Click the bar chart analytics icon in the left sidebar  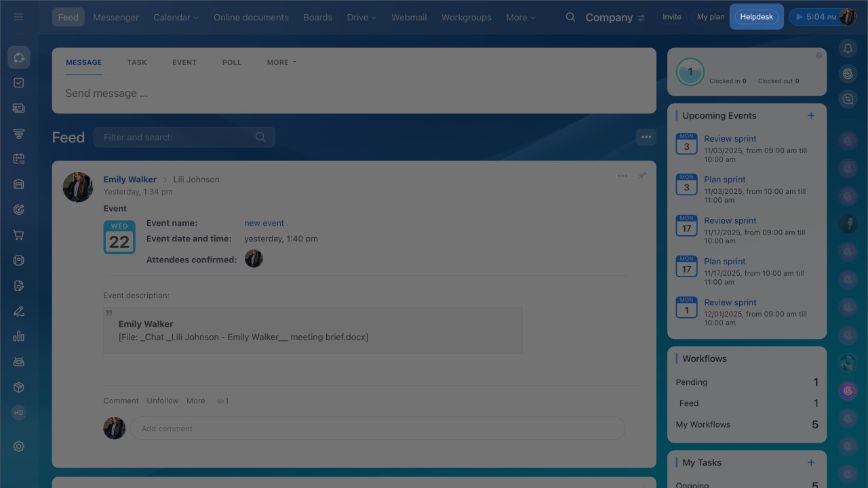click(x=18, y=336)
